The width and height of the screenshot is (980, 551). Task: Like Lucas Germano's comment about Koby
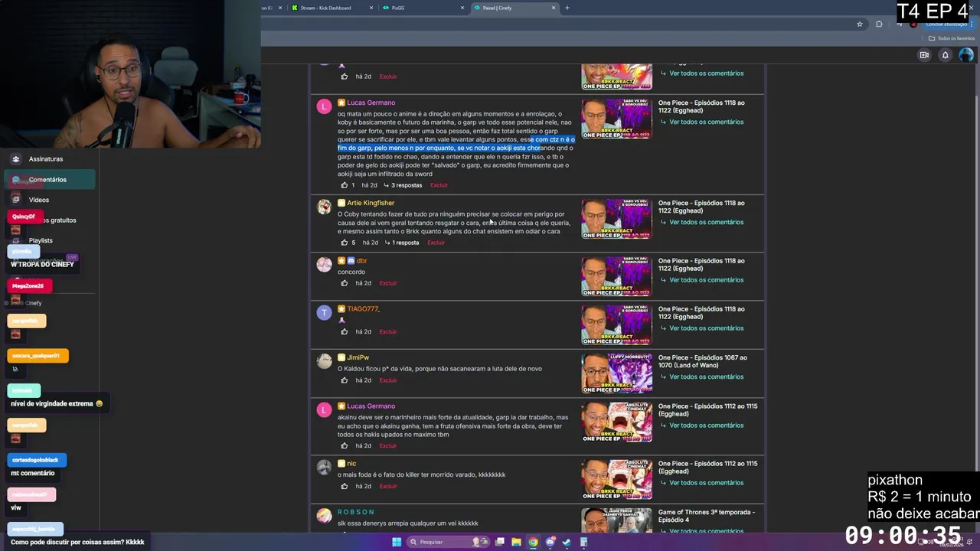click(344, 185)
